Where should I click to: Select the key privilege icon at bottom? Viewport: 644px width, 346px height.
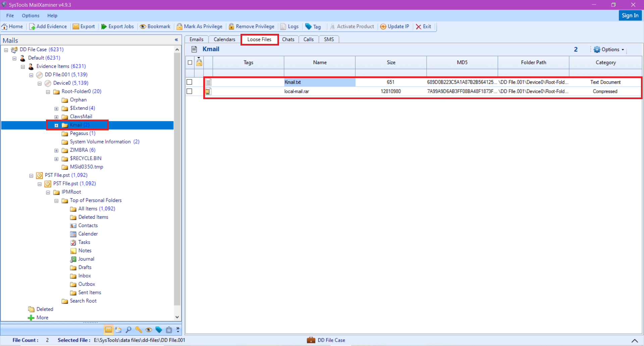tap(139, 330)
